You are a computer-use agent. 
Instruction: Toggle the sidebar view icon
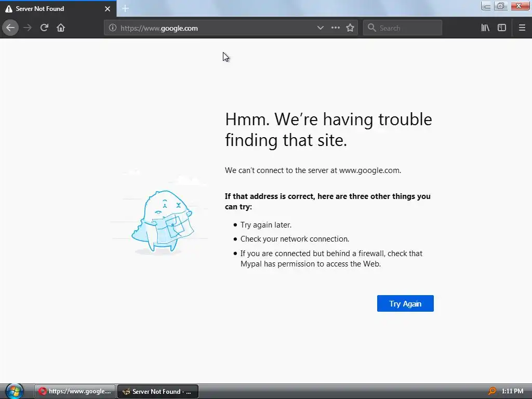click(502, 28)
